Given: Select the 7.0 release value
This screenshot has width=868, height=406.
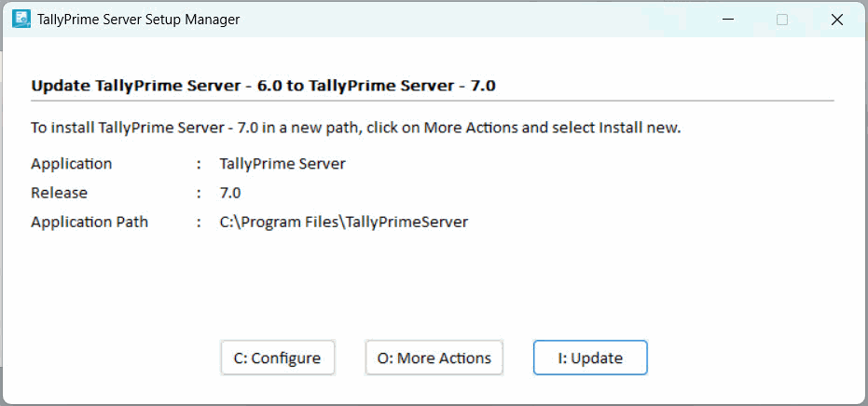Looking at the screenshot, I should click(x=230, y=193).
